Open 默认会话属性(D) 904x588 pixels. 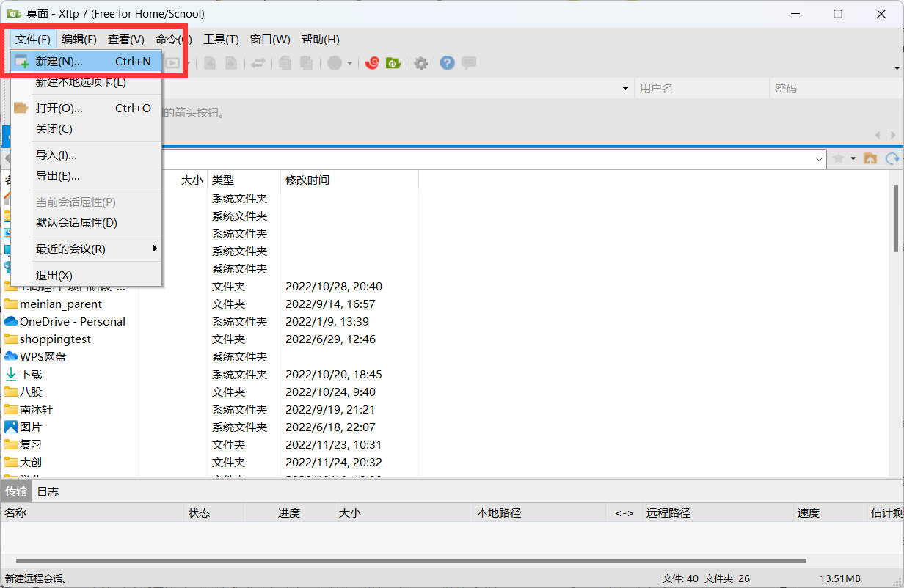tap(86, 223)
